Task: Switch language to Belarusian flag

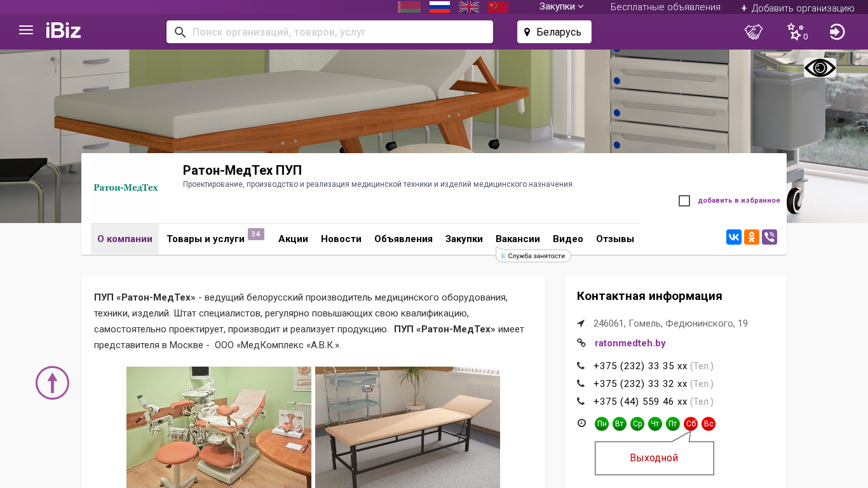Action: click(409, 7)
